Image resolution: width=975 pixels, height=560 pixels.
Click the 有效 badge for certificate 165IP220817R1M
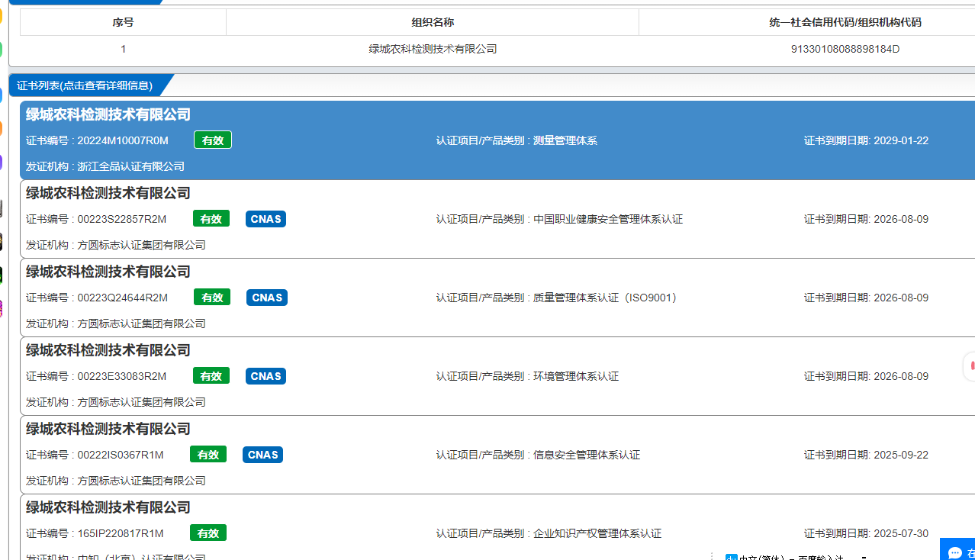tap(208, 533)
